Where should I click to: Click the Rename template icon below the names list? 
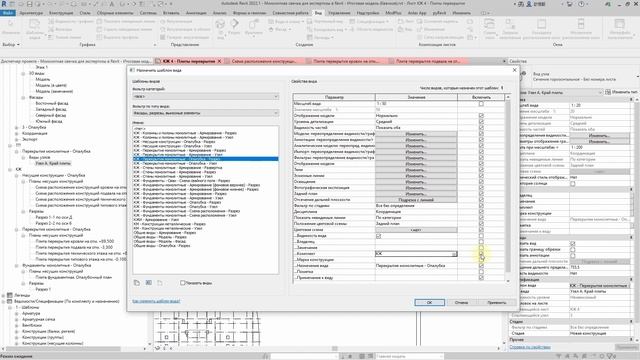pyautogui.click(x=149, y=282)
